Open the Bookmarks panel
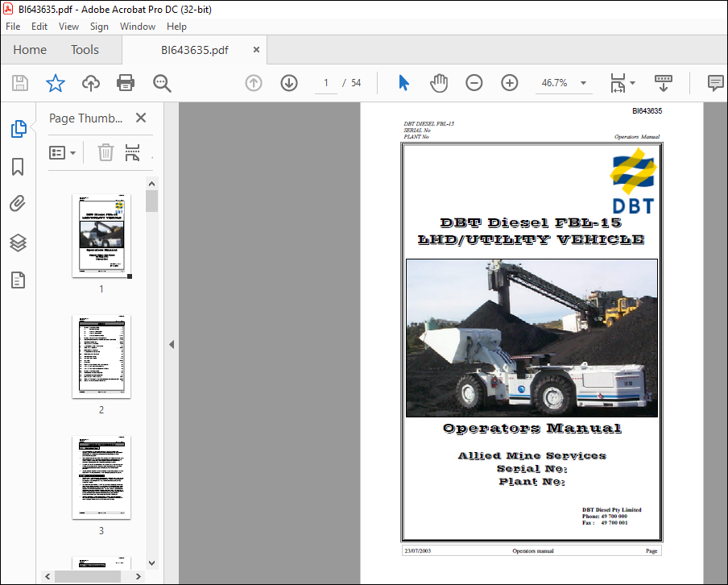The width and height of the screenshot is (728, 585). [18, 167]
